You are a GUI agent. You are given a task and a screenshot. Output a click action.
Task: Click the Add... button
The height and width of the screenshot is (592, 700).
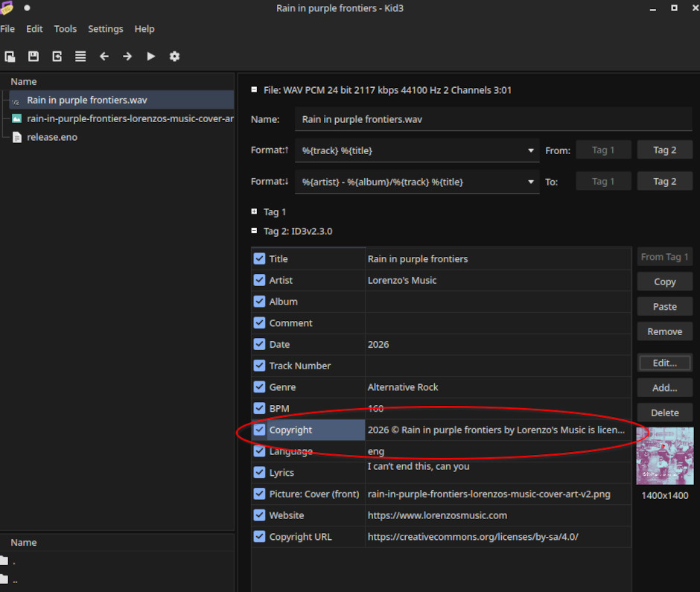click(665, 388)
